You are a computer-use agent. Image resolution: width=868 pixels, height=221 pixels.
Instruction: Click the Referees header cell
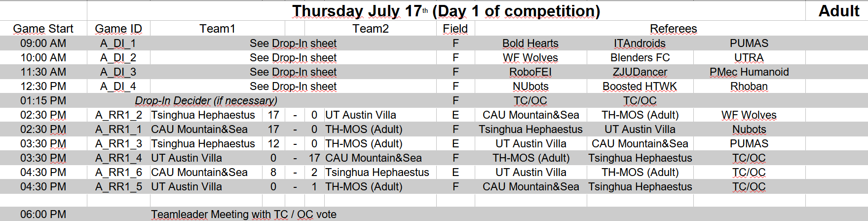coord(673,29)
